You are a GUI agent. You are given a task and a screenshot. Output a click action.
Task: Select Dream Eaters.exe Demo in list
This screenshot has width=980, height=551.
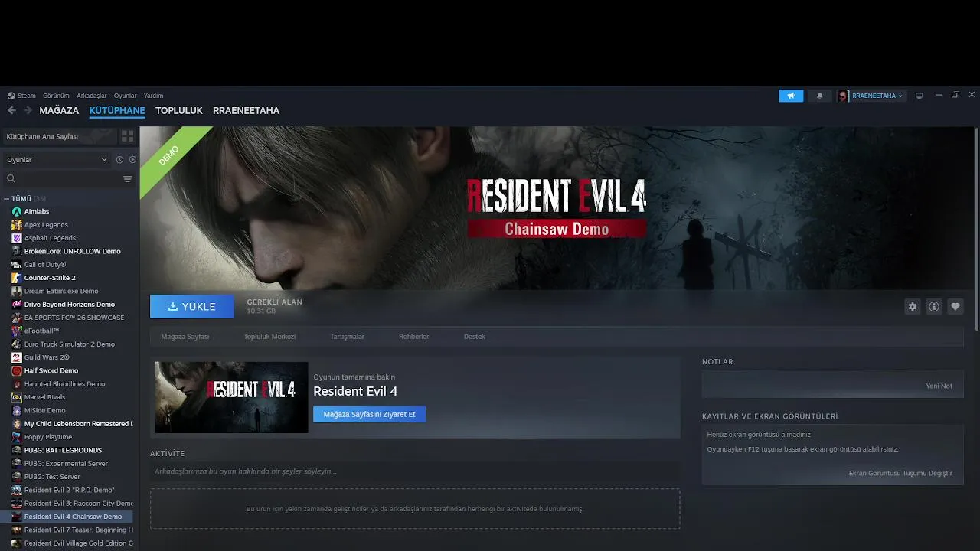[61, 291]
